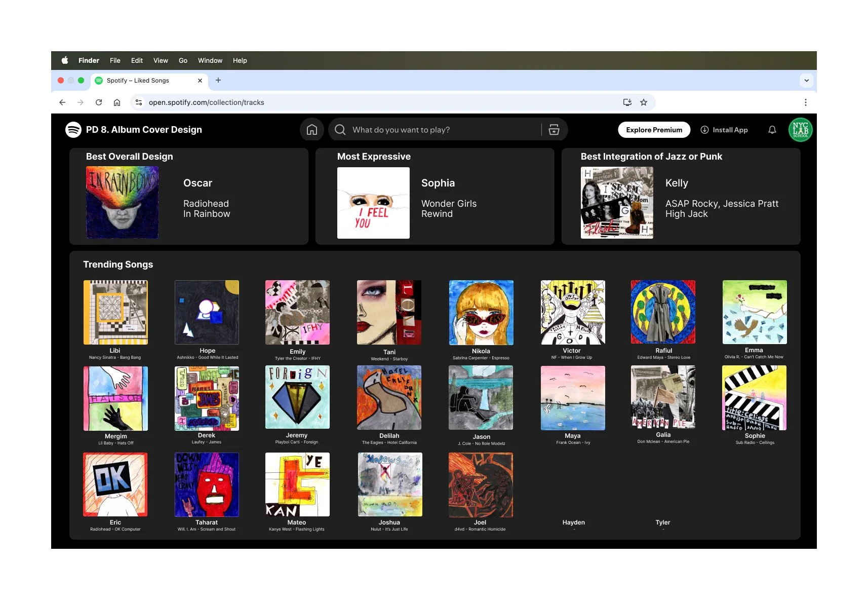Screen dimensions: 868x600
Task: Open the View menu
Action: click(x=161, y=60)
